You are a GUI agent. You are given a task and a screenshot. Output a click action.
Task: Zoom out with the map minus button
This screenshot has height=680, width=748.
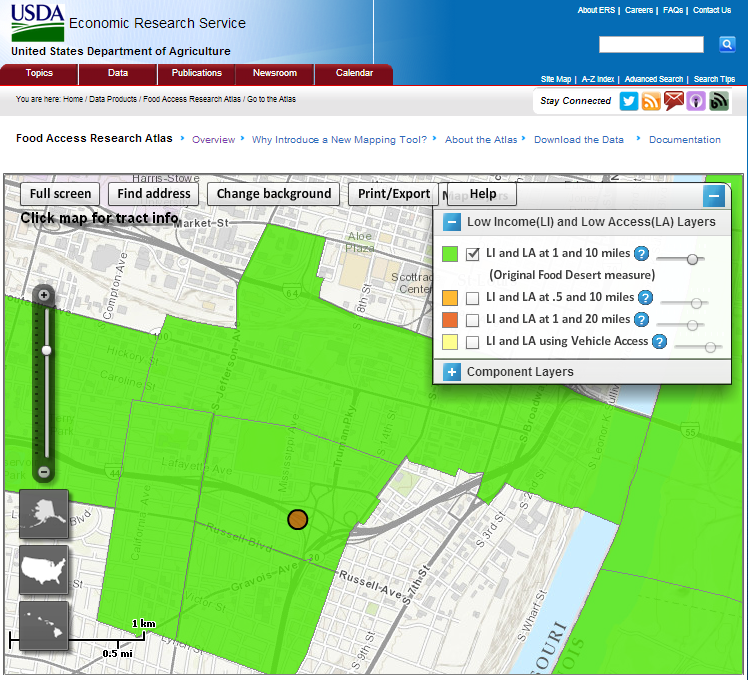[x=44, y=472]
